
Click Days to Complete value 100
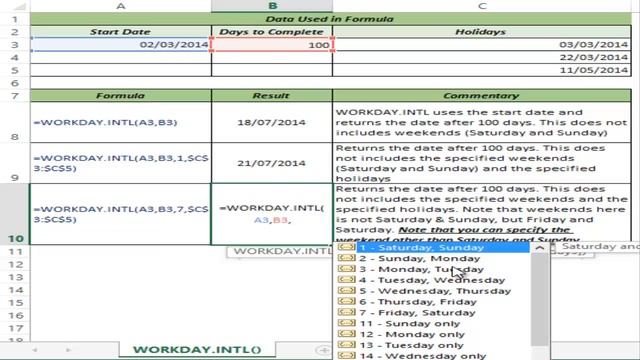[x=272, y=45]
